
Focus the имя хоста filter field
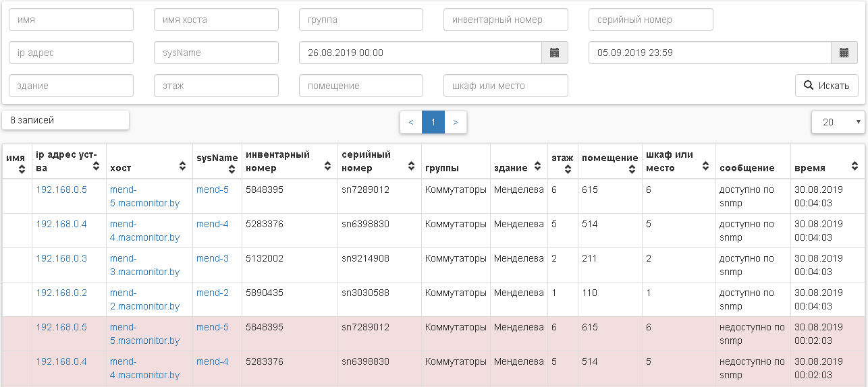[216, 20]
